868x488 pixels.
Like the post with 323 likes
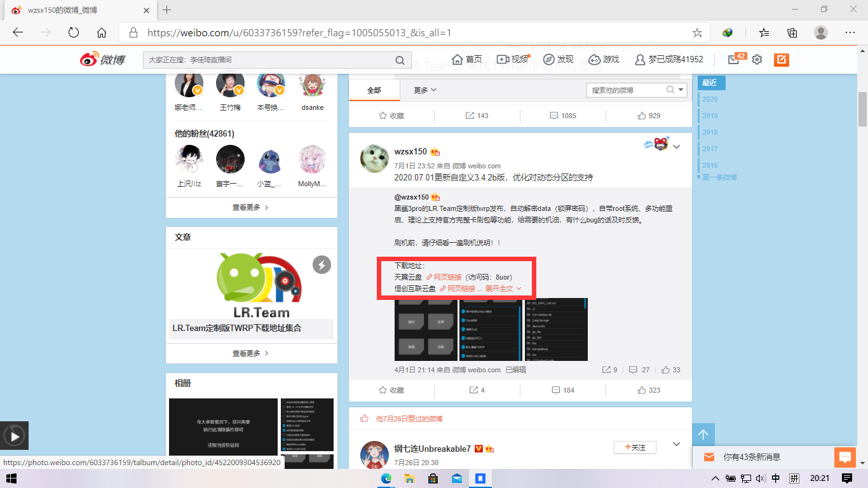(x=649, y=390)
